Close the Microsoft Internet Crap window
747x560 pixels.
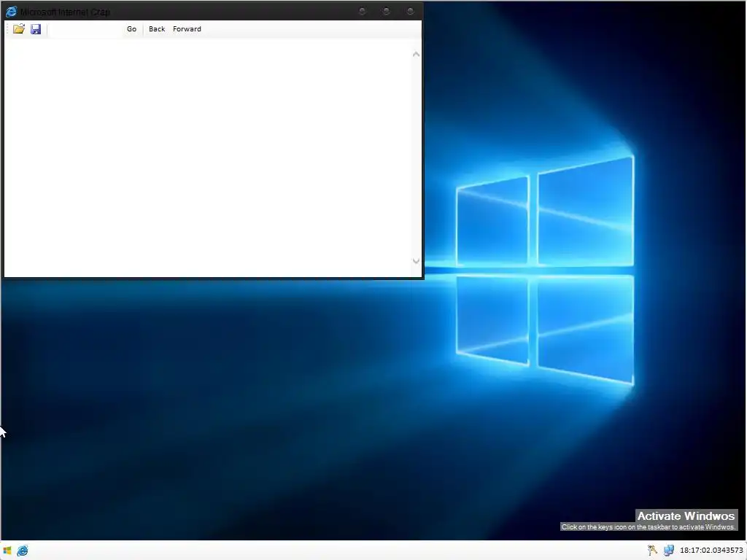click(410, 11)
